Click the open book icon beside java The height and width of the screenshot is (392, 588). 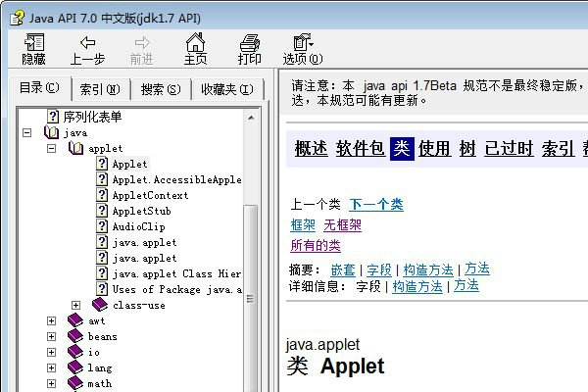click(51, 132)
